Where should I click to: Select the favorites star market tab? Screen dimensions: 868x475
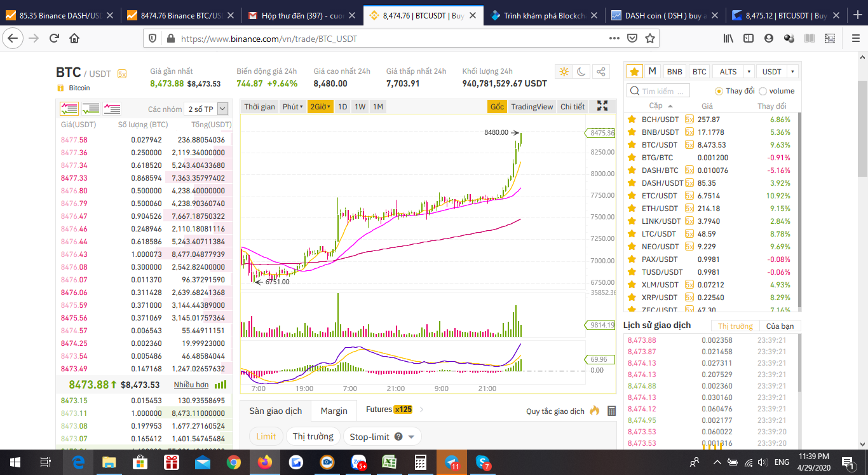click(634, 71)
